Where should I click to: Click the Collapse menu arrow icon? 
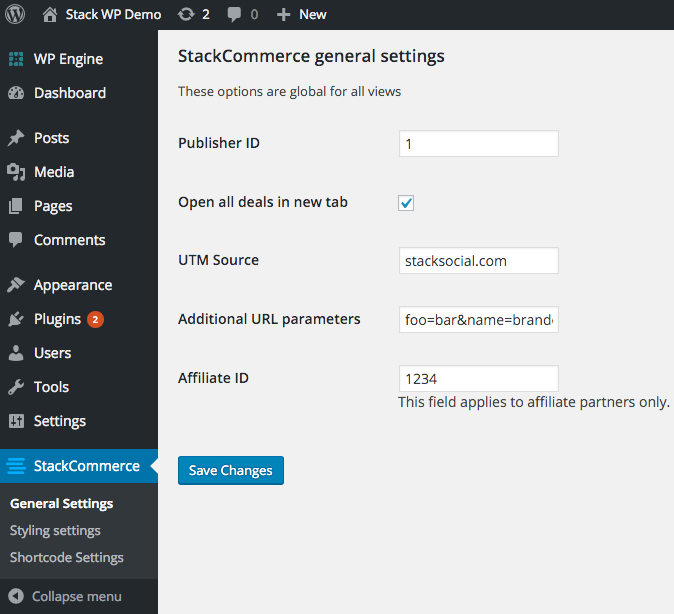click(16, 596)
